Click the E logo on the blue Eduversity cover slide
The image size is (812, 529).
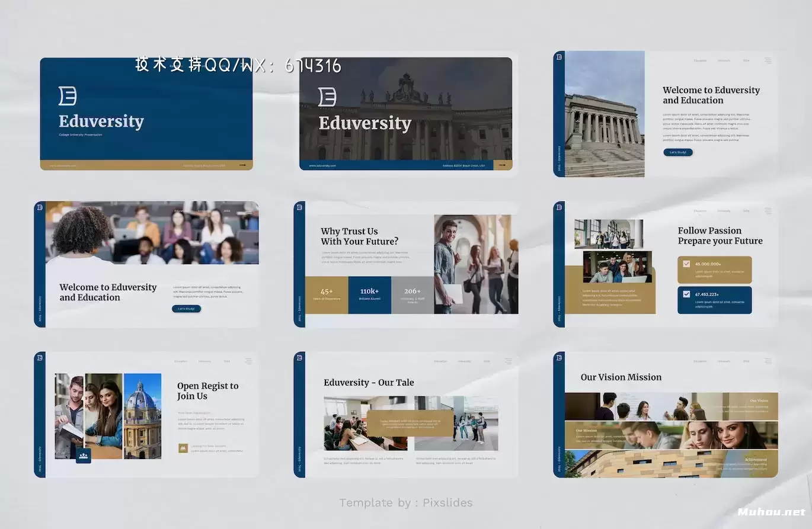pos(68,96)
